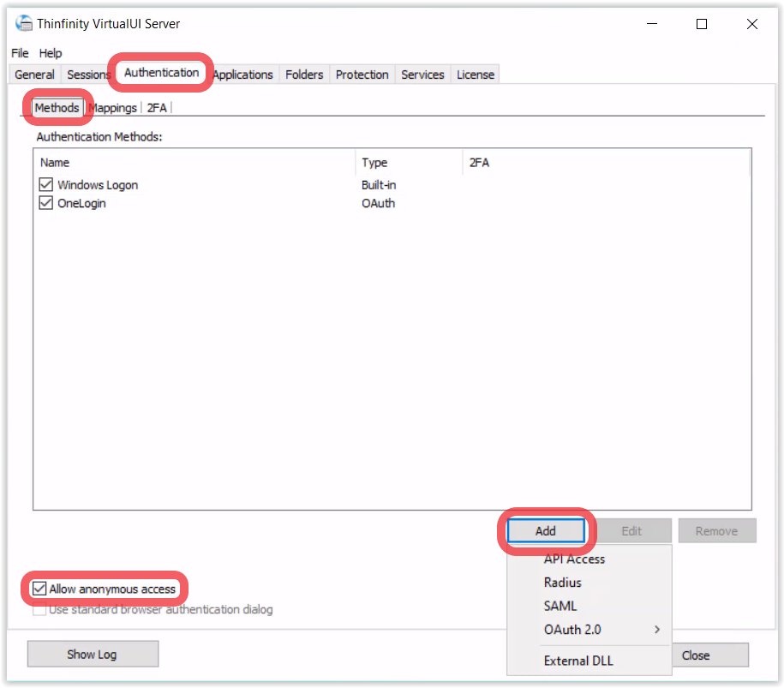Choose SAML from the Add menu
Screen dimensions: 784x688
pos(589,606)
